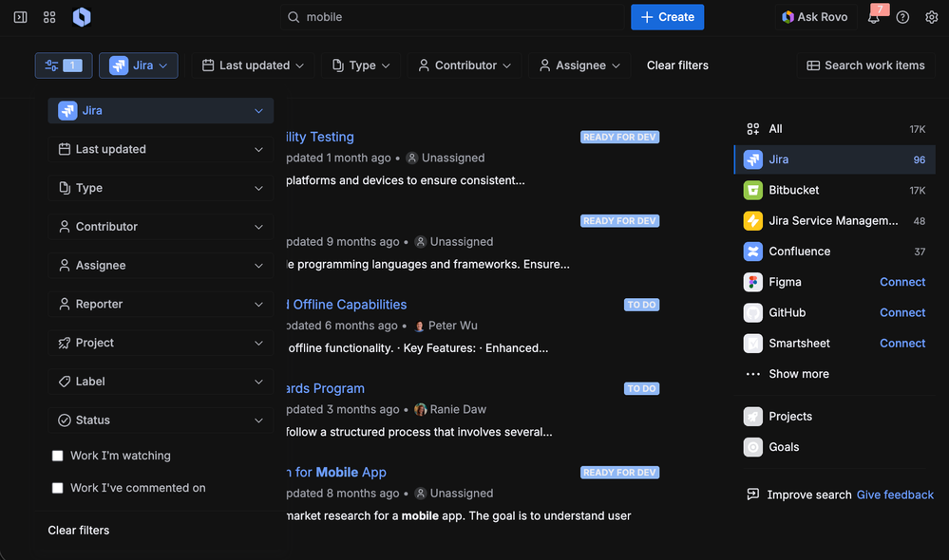Open the help question mark icon
949x560 pixels.
902,16
